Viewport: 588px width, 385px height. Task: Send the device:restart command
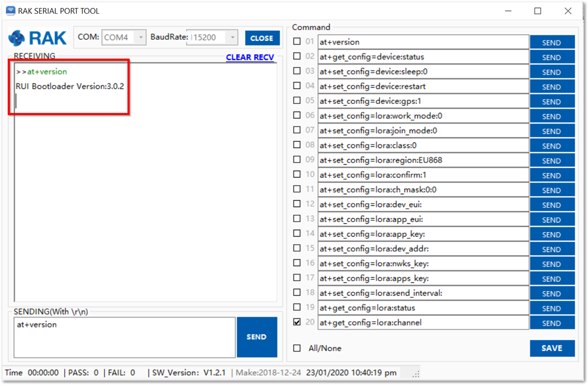point(552,87)
